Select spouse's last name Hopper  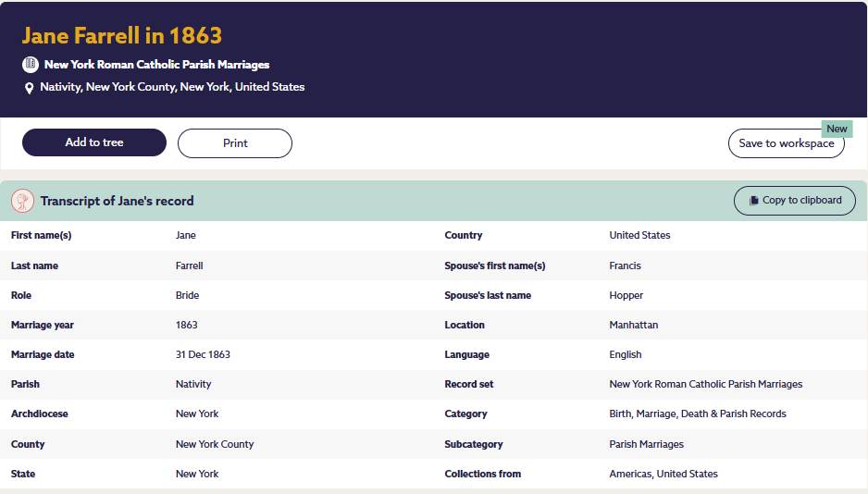click(x=626, y=295)
